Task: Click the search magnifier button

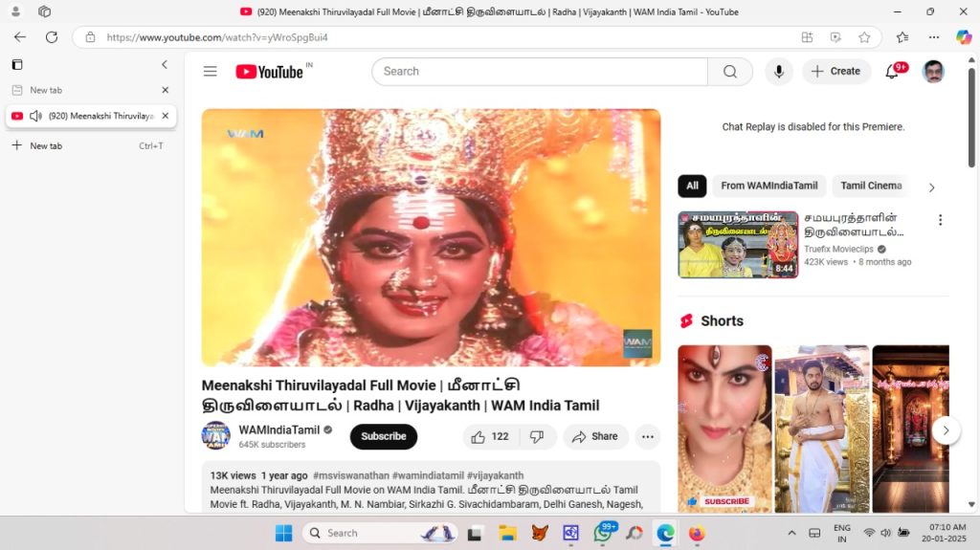Action: click(x=730, y=71)
